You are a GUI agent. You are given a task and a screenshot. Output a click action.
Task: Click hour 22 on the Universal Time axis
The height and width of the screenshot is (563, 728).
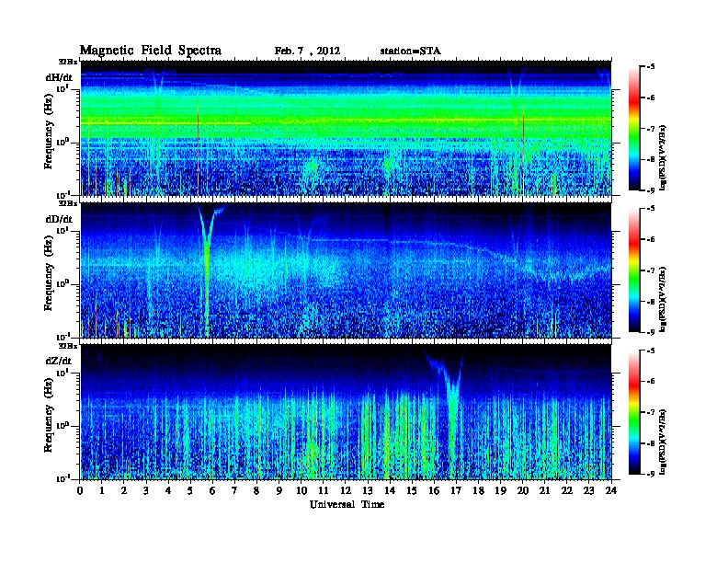[x=567, y=490]
